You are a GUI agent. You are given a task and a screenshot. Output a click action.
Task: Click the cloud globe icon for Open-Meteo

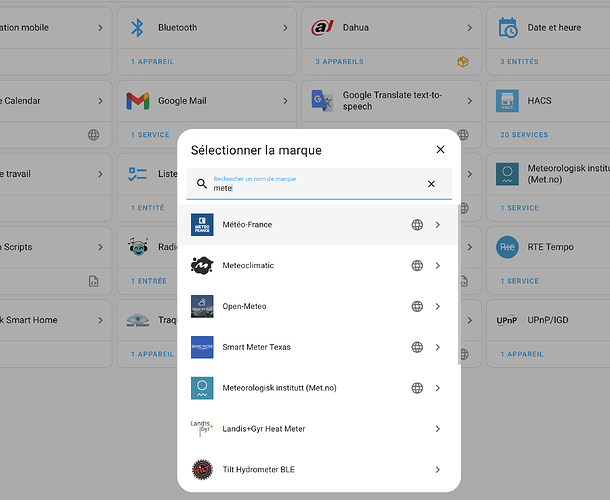(x=417, y=306)
